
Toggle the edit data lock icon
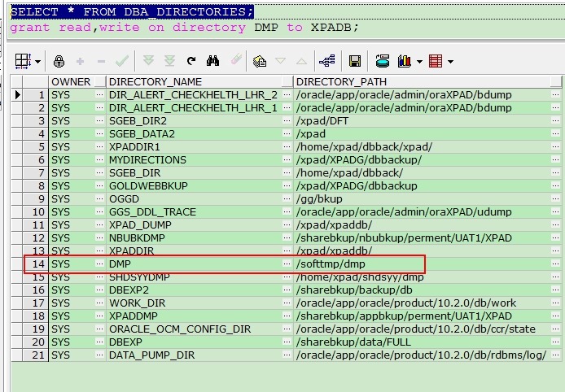59,61
